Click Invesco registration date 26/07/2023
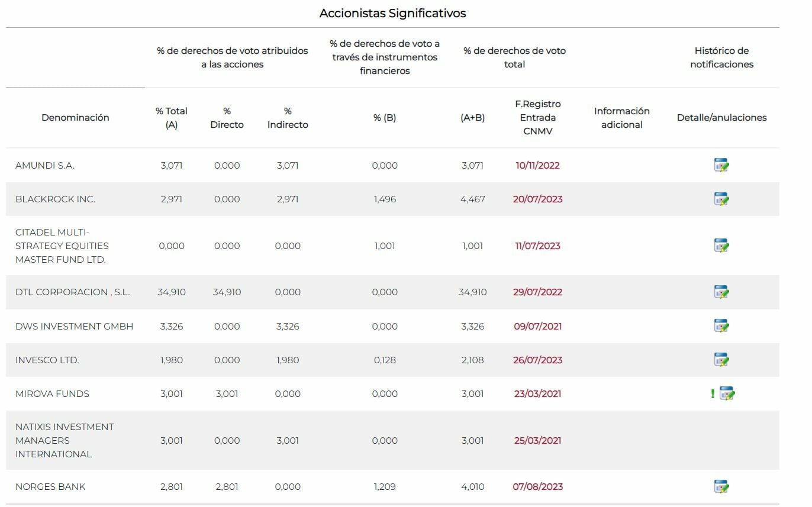 (x=537, y=360)
